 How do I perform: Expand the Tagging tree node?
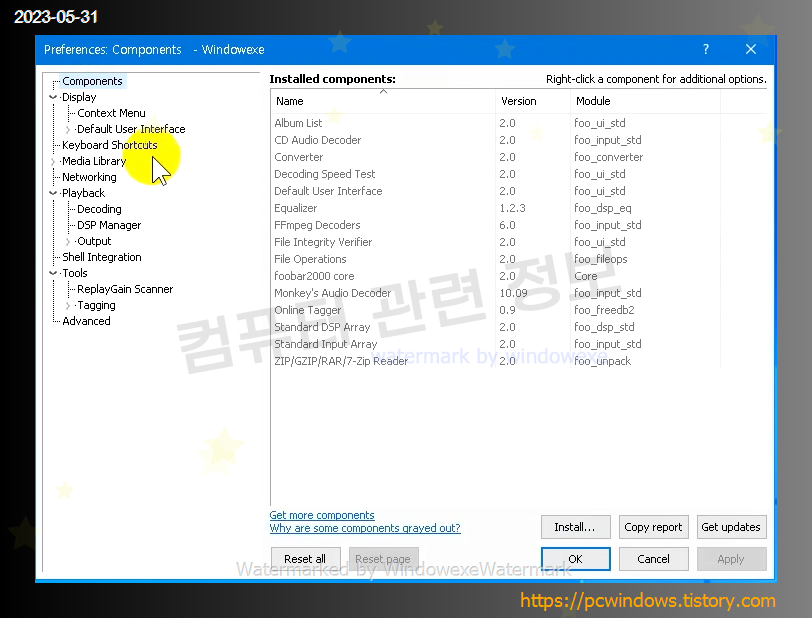tap(68, 306)
